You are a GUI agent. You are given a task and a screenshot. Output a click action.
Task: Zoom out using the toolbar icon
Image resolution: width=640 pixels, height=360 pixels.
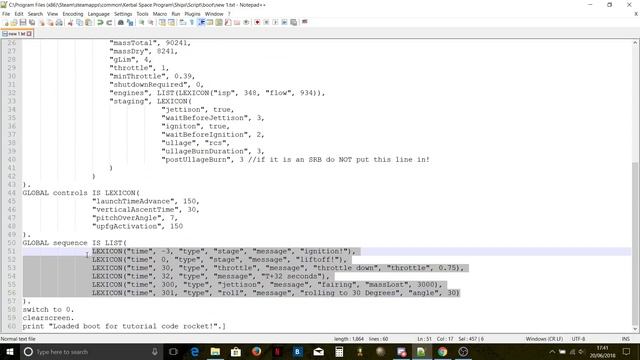pos(151,22)
